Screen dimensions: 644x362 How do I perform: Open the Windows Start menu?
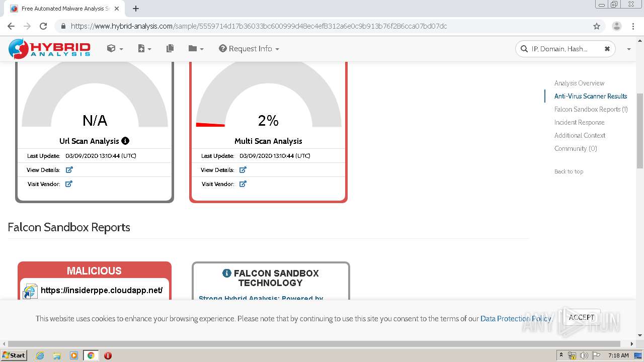14,355
